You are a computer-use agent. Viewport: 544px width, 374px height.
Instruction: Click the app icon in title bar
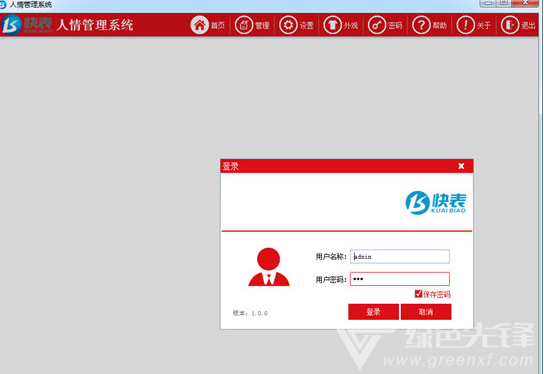click(x=3, y=5)
